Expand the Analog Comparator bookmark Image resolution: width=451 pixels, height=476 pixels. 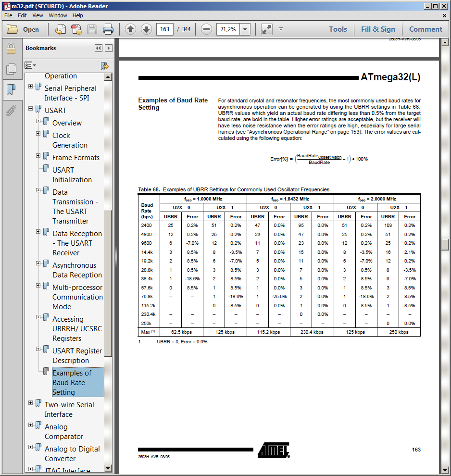(x=31, y=425)
